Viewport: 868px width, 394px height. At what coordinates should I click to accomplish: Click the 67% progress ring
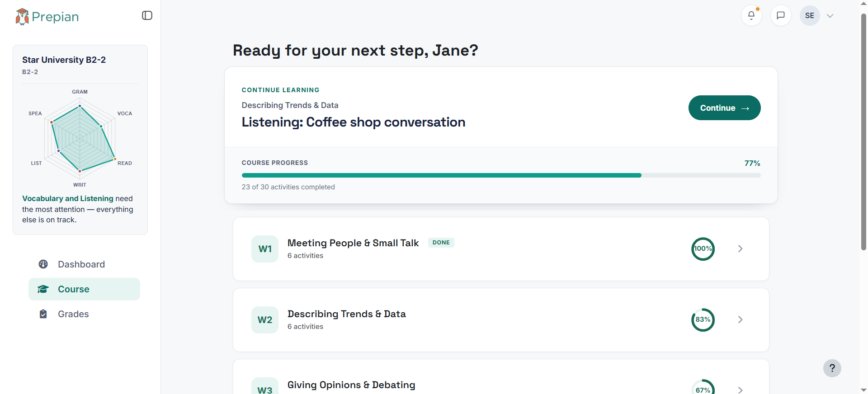703,388
